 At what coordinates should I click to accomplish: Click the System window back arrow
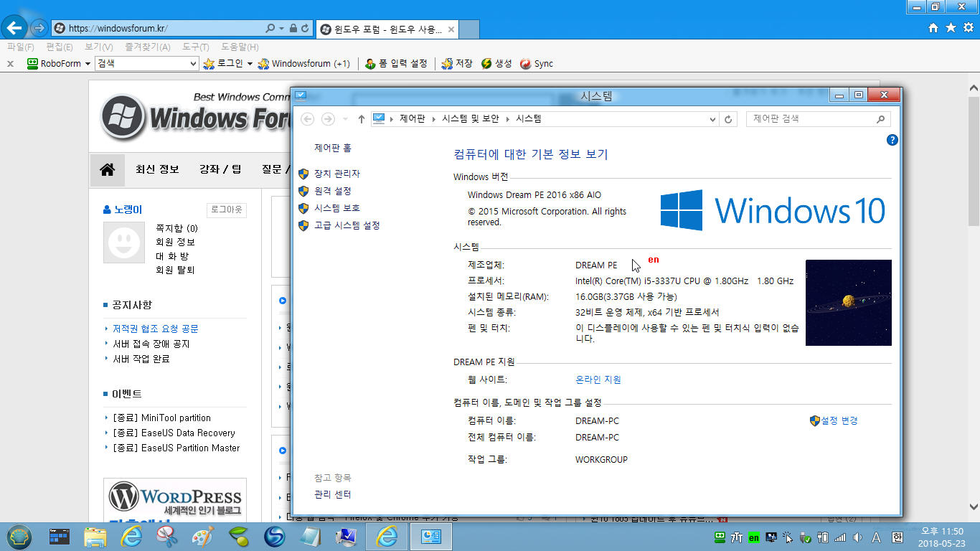point(307,119)
